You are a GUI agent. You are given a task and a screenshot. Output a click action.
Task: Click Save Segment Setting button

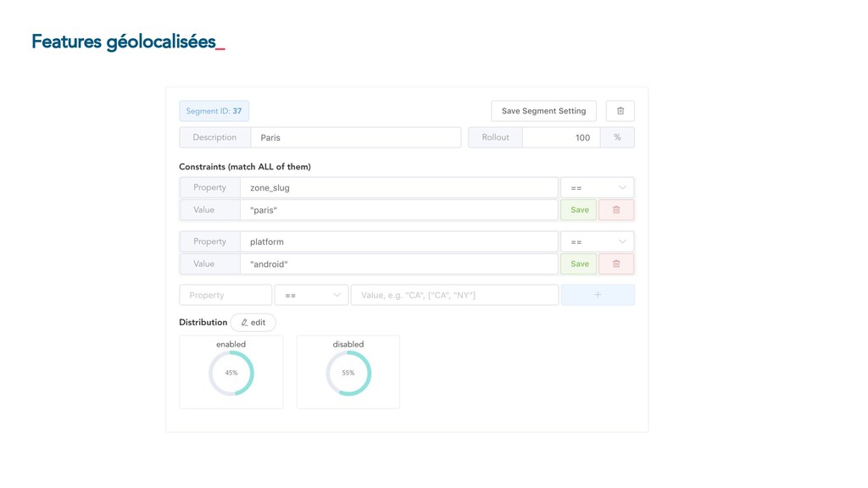point(543,111)
